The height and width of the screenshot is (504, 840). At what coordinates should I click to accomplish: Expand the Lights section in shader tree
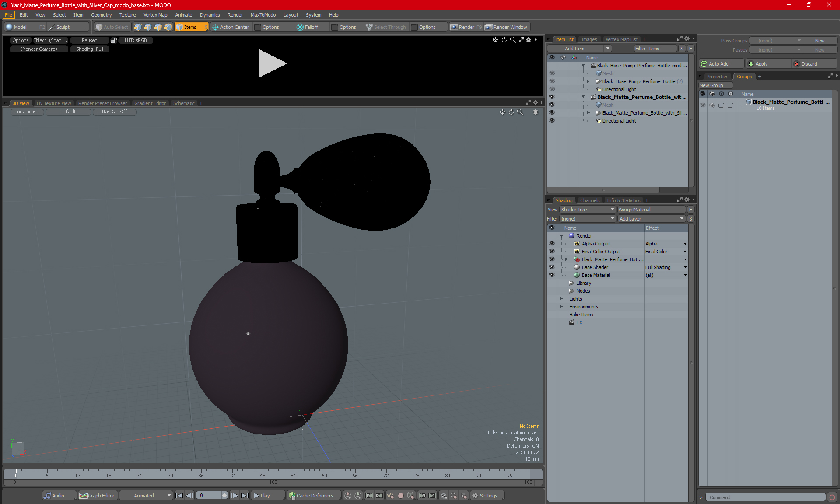click(562, 298)
